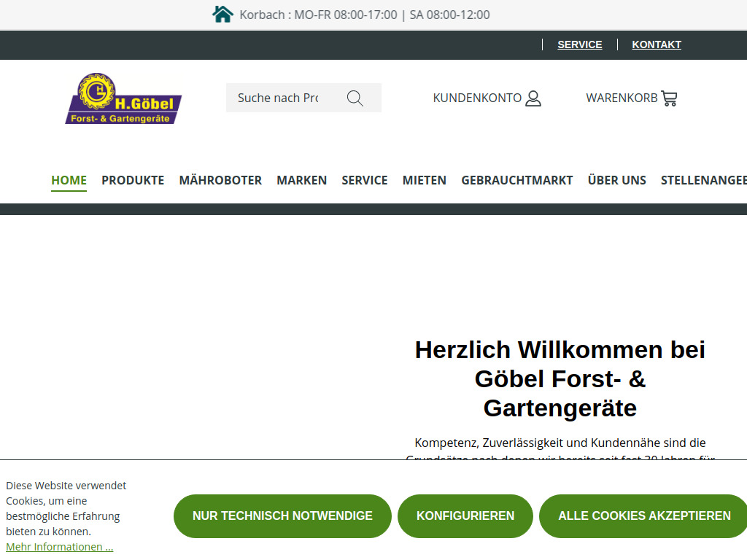This screenshot has height=560, width=747.
Task: Select the highlighted HOME tab
Action: [69, 180]
